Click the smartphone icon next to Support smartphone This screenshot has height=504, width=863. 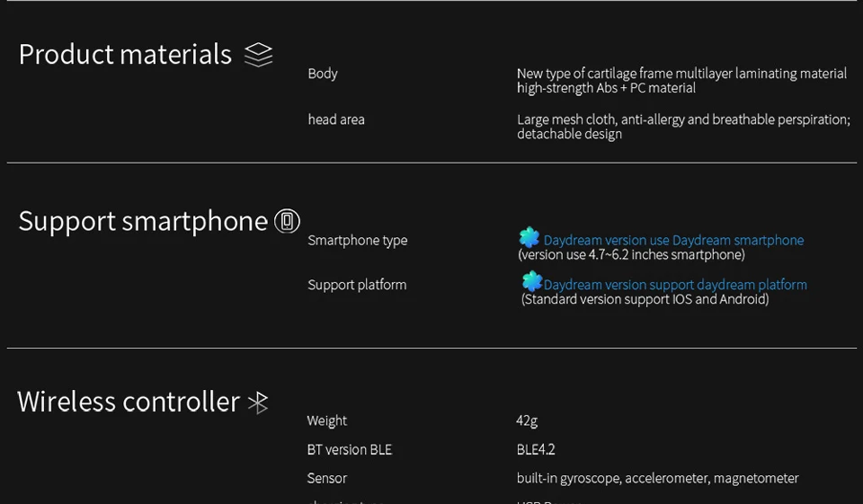tap(287, 221)
